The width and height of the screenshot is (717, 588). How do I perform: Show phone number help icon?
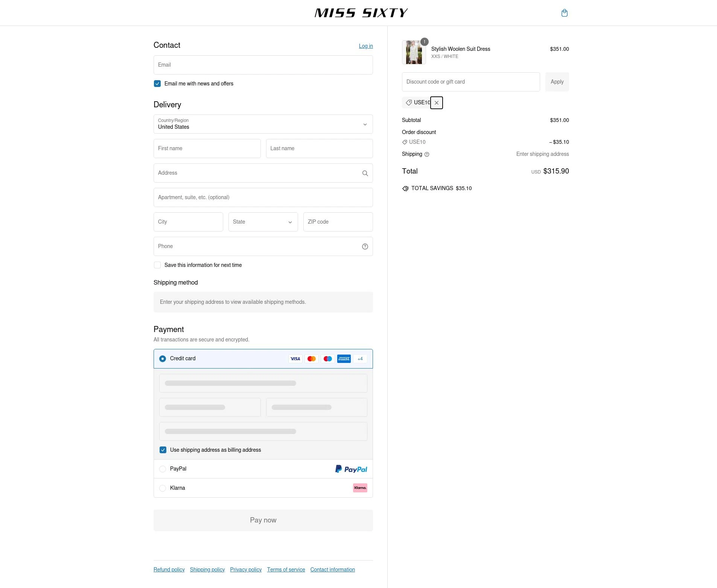click(x=365, y=247)
